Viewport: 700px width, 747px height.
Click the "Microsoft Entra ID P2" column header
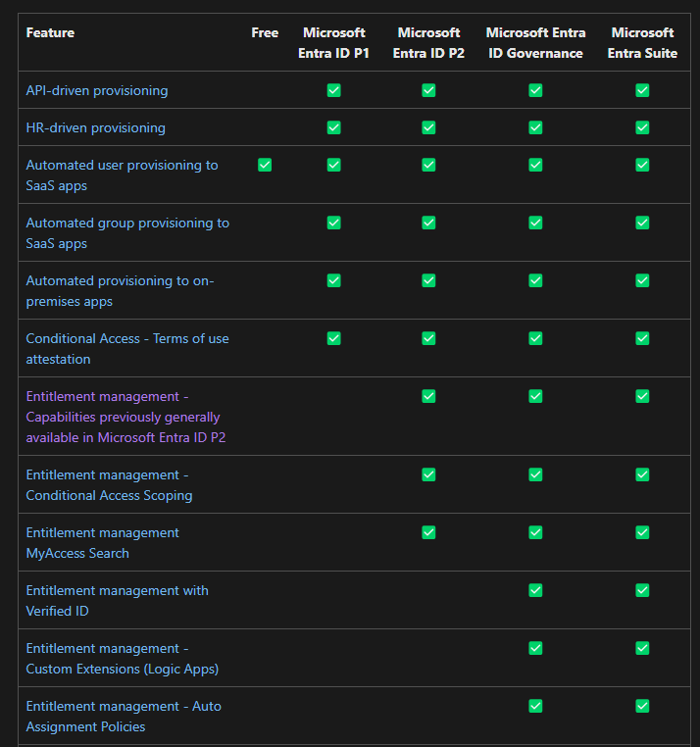click(428, 43)
